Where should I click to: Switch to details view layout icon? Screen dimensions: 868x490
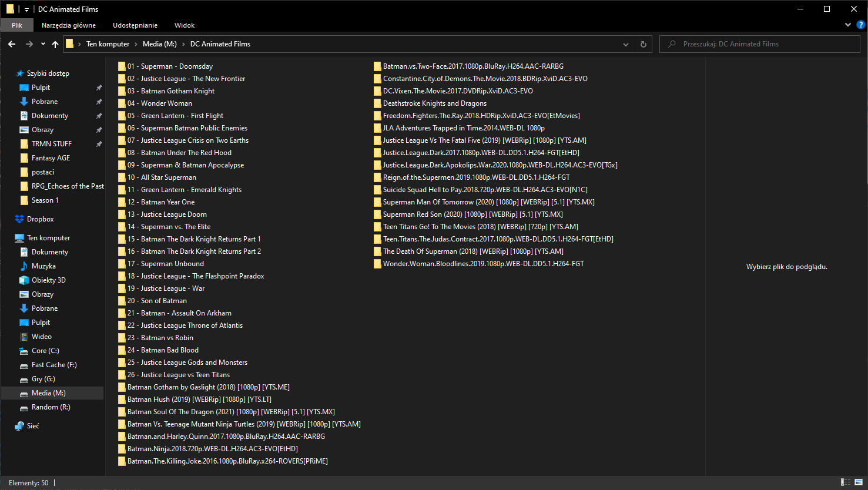pyautogui.click(x=846, y=482)
